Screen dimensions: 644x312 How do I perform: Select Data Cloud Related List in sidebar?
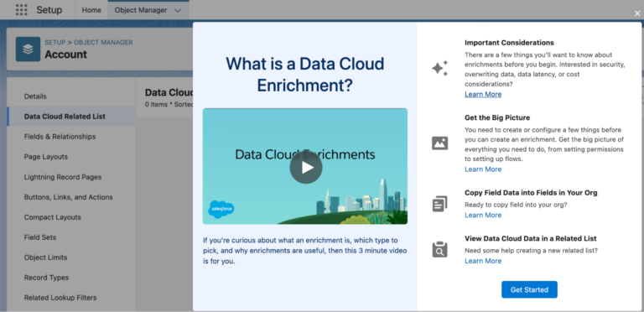pyautogui.click(x=71, y=117)
